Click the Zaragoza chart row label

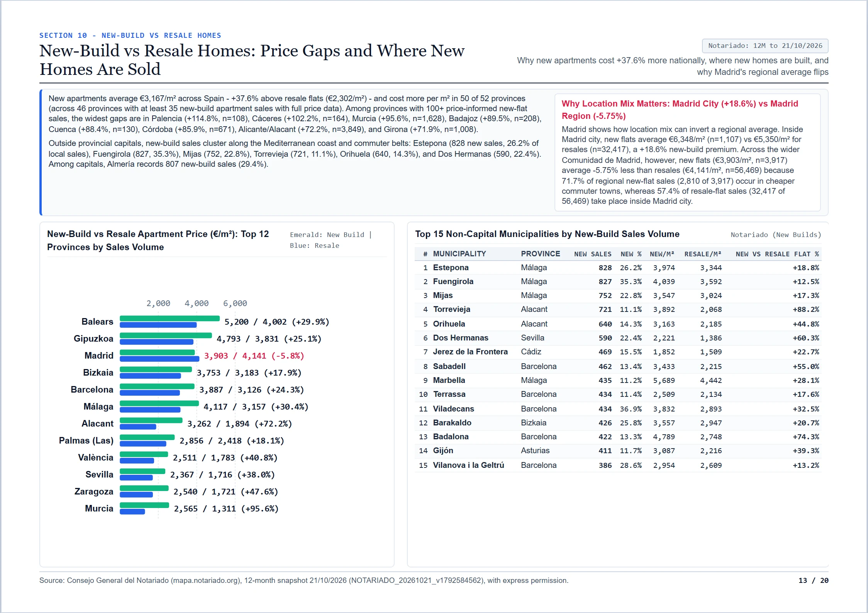94,491
